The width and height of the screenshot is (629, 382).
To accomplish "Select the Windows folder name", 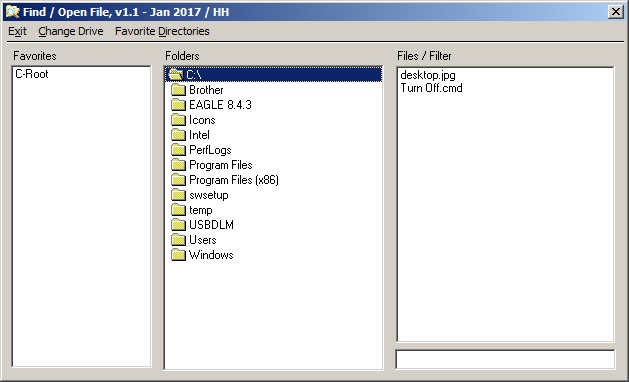I will tap(211, 255).
